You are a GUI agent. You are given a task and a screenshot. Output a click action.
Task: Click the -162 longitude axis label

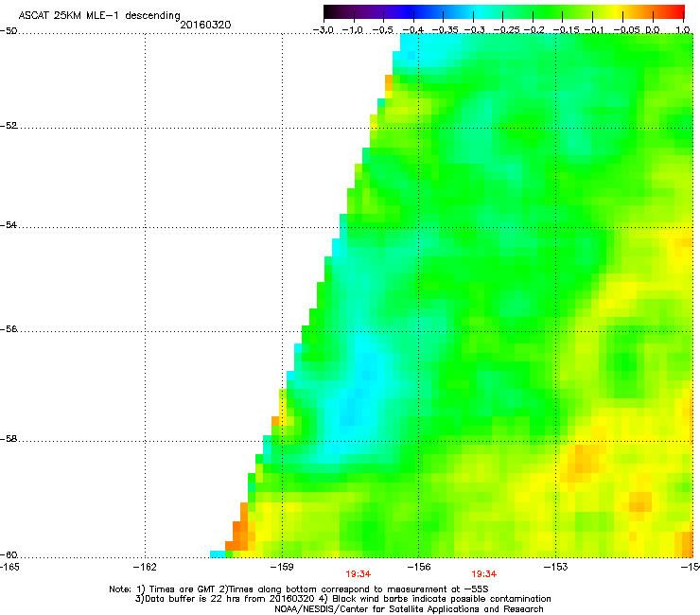pyautogui.click(x=145, y=567)
